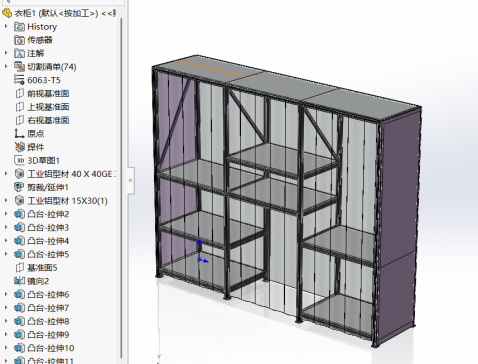The height and width of the screenshot is (364, 478).
Task: Click the 原点 origin icon
Action: pyautogui.click(x=19, y=134)
